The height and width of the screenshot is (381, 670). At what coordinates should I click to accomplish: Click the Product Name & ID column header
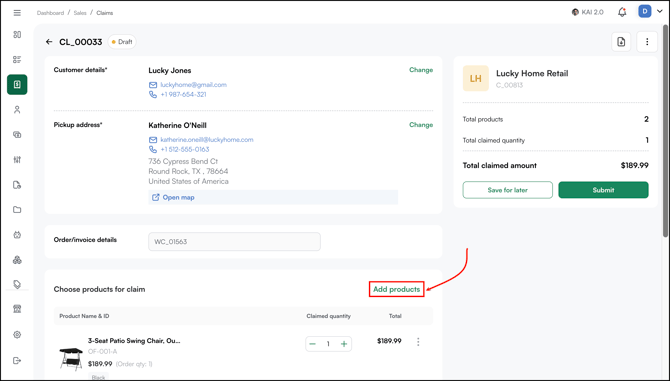(x=84, y=316)
